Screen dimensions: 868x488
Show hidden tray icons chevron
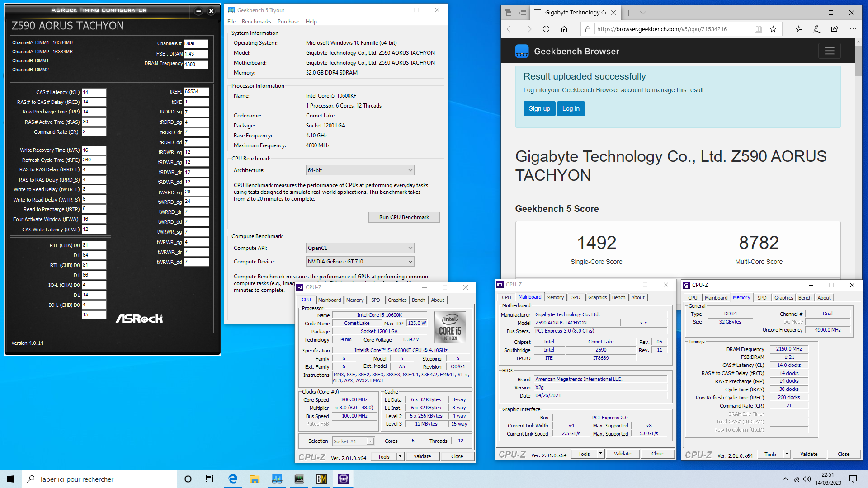(x=785, y=479)
